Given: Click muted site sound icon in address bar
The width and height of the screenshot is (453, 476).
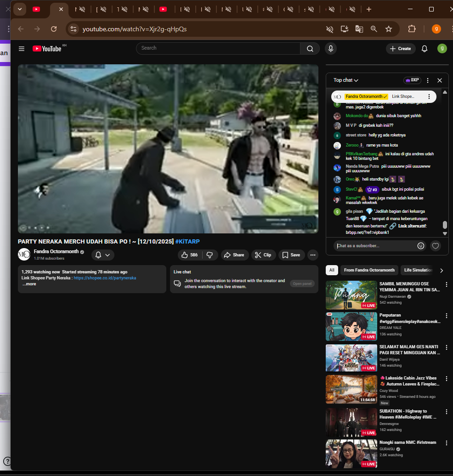Looking at the screenshot, I should click(329, 29).
